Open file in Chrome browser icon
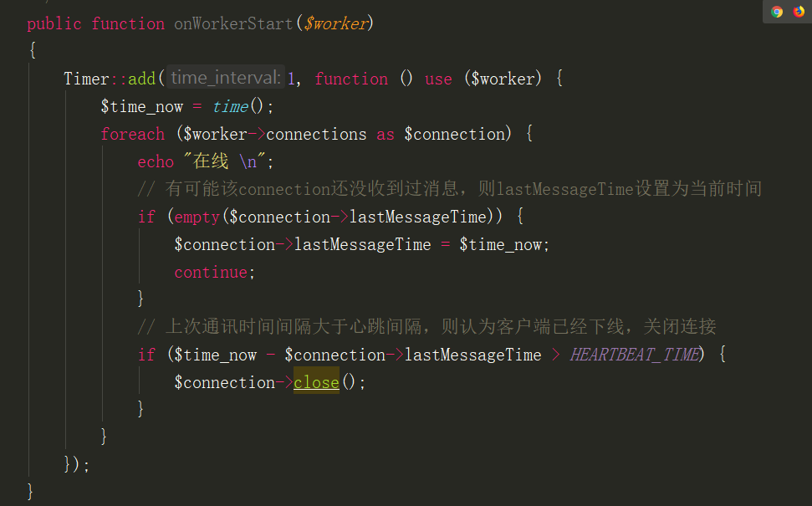 (777, 12)
